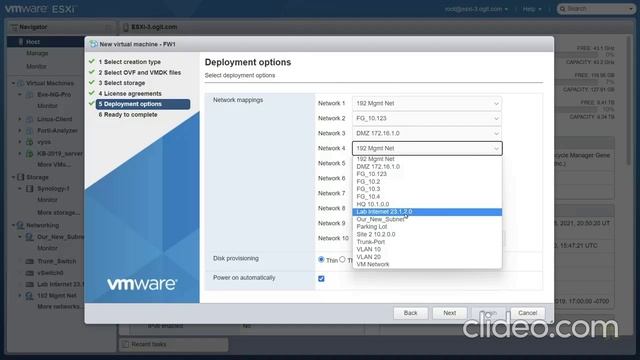Click the Back button
Image resolution: width=640 pixels, height=360 pixels.
pos(410,313)
